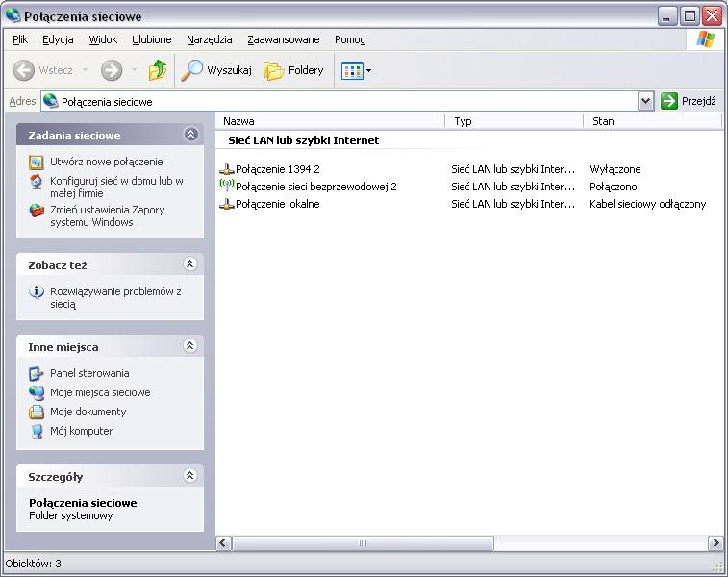728x577 pixels.
Task: Open the Wyszukaj search tool
Action: (x=216, y=70)
